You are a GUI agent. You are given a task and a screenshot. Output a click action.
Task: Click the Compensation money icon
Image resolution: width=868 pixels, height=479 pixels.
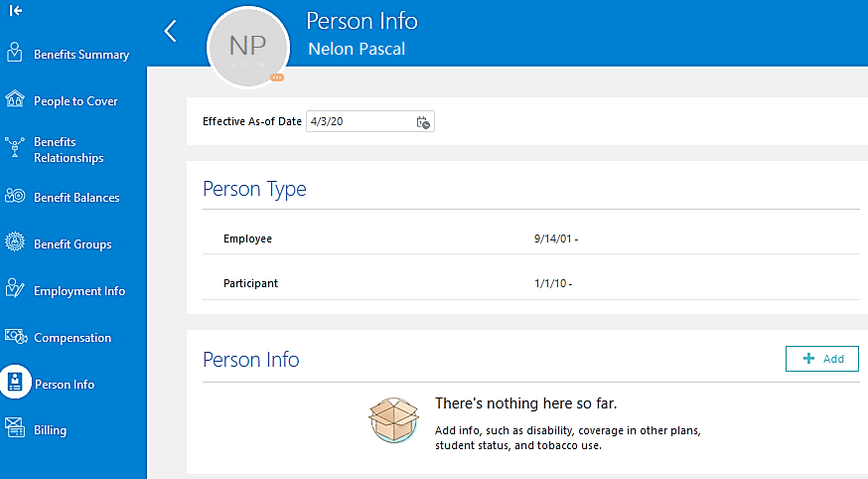16,336
